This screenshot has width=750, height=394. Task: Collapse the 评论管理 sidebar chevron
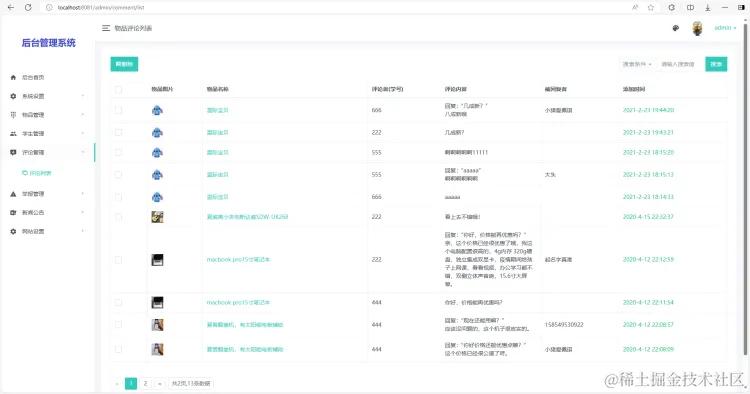(83, 152)
